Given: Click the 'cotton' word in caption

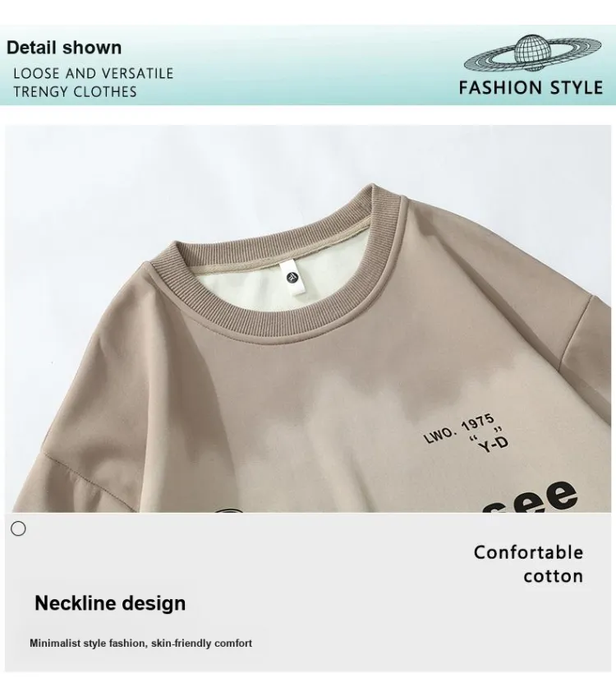Looking at the screenshot, I should tap(554, 576).
